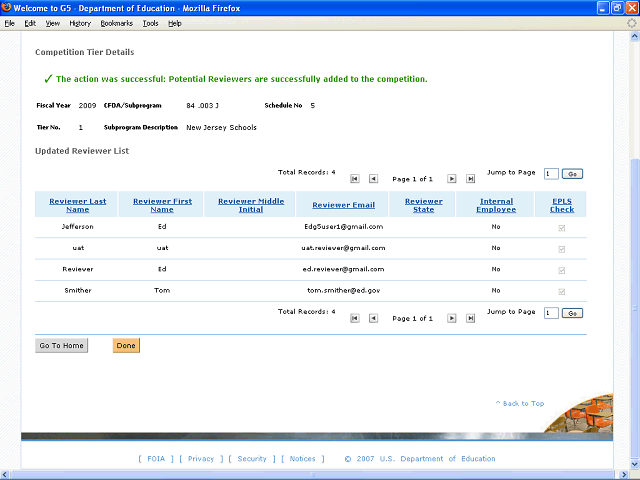Sort by Reviewer Last Name column
This screenshot has height=480, width=640.
(x=77, y=205)
